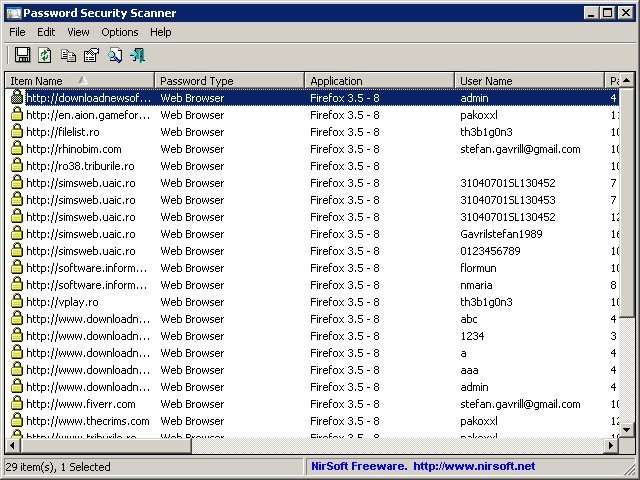Open the View menu
Viewport: 640px width, 480px height.
coord(78,32)
